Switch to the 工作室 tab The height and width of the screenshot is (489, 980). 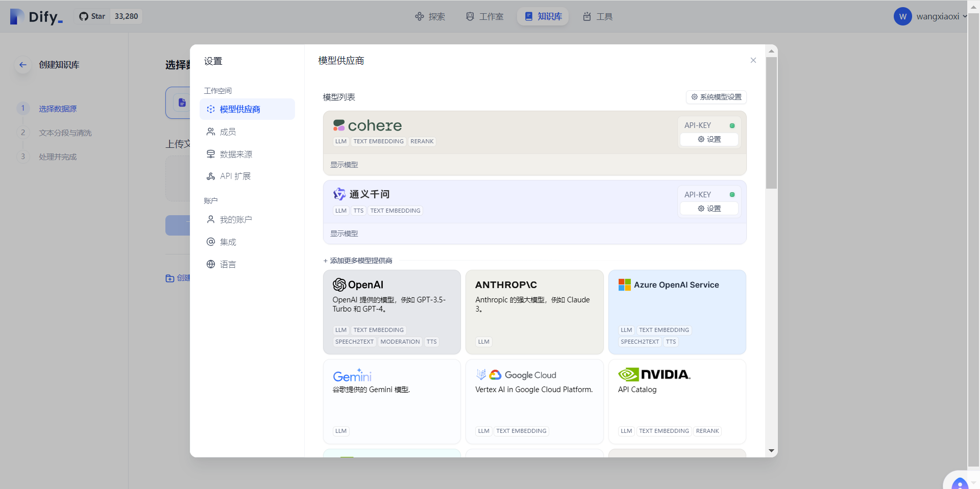(484, 16)
